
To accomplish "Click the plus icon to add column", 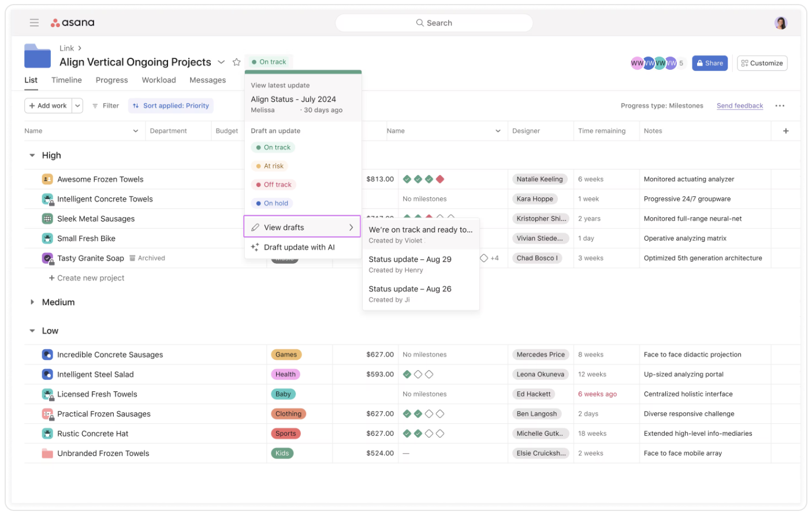I will 785,131.
